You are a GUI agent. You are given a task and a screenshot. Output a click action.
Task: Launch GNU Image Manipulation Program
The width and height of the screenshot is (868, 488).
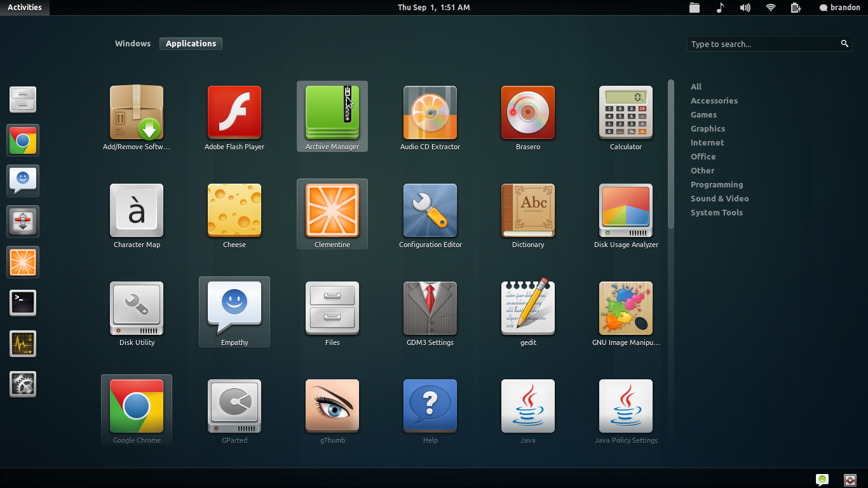pos(626,313)
